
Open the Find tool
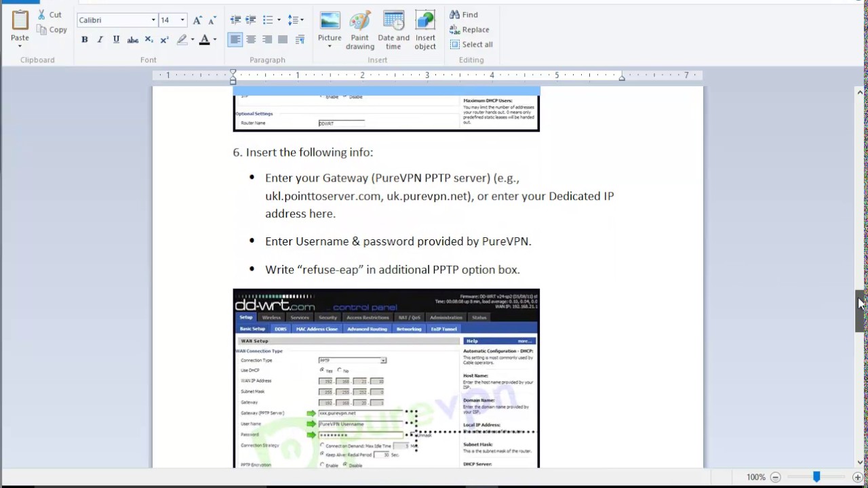[464, 14]
